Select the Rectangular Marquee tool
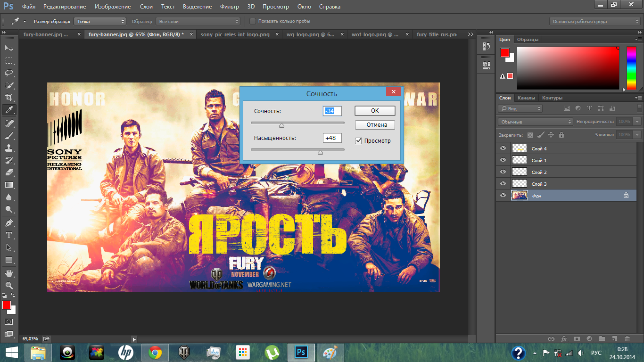The height and width of the screenshot is (362, 644). 9,61
